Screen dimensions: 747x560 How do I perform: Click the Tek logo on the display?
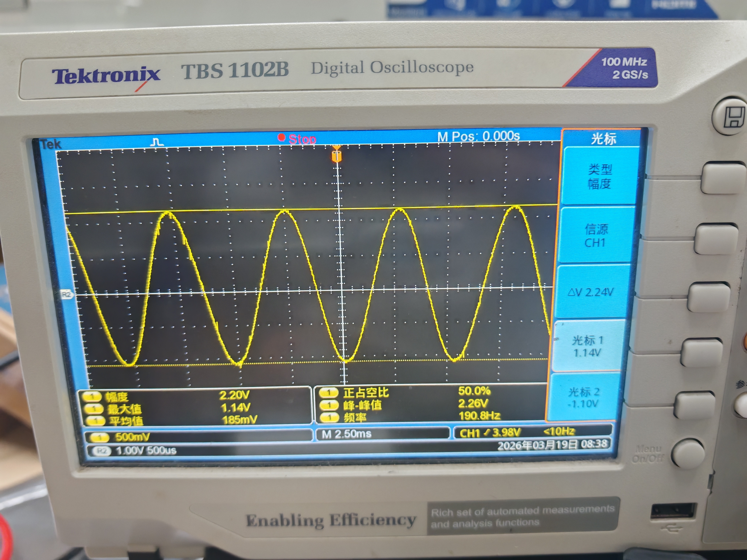pyautogui.click(x=51, y=145)
